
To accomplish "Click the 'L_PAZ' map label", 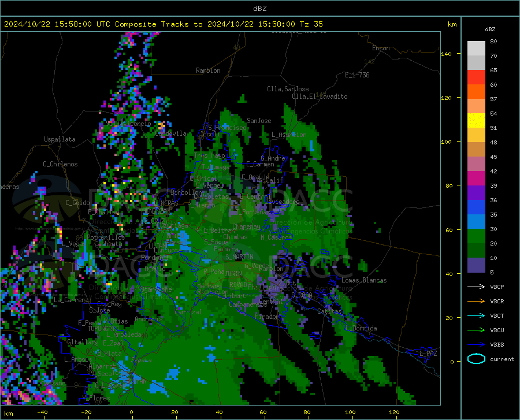I will pyautogui.click(x=428, y=354).
